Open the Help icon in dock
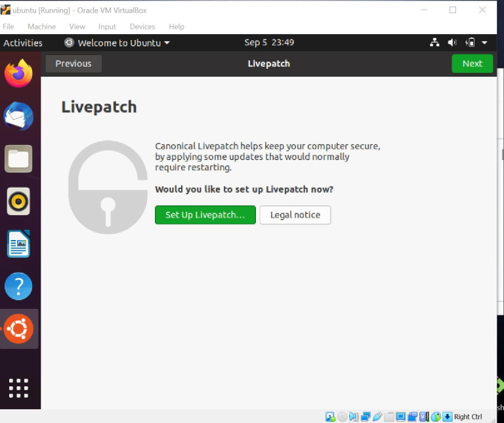The width and height of the screenshot is (504, 423). point(19,287)
